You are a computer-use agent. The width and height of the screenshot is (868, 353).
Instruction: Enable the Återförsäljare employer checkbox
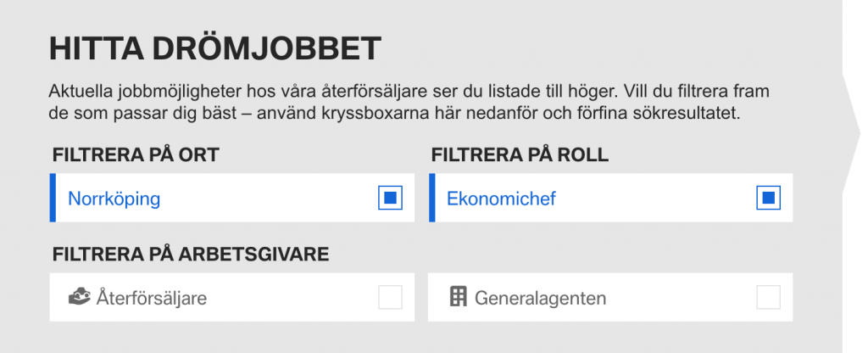coord(390,297)
